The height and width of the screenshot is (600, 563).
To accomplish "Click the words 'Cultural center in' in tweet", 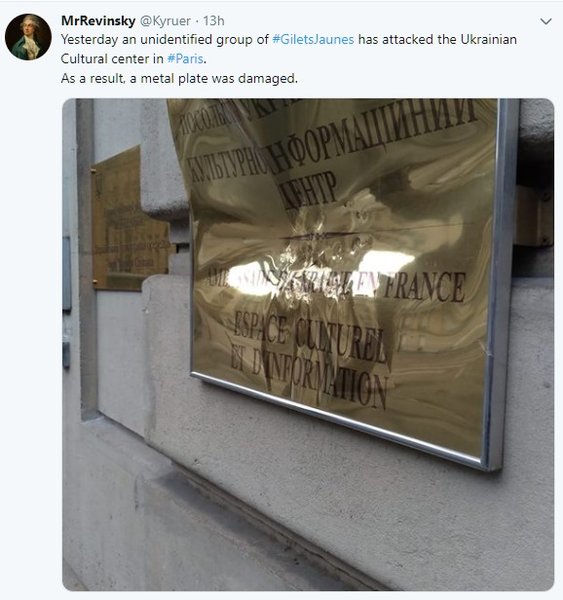I will tap(112, 59).
